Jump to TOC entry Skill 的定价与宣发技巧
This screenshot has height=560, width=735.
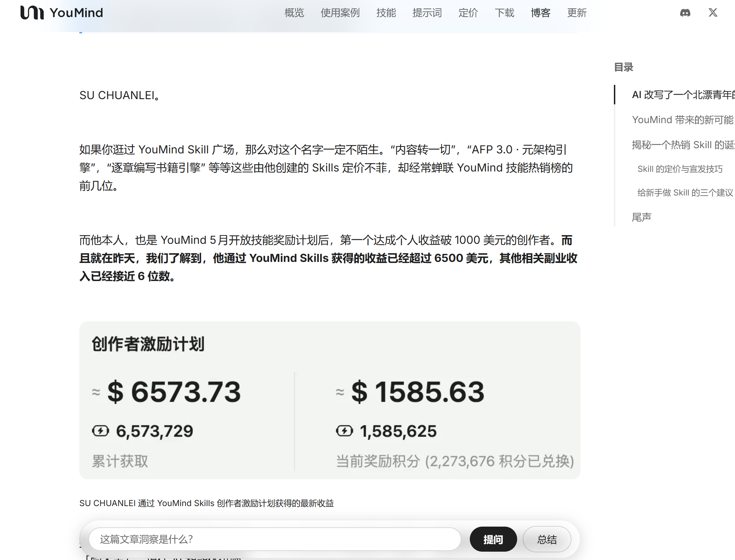(680, 169)
